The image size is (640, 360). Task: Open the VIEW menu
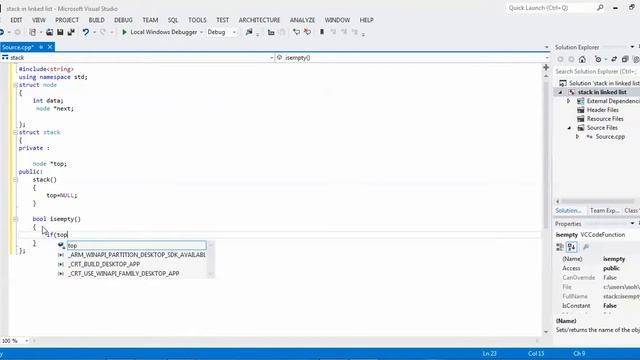[x=39, y=20]
